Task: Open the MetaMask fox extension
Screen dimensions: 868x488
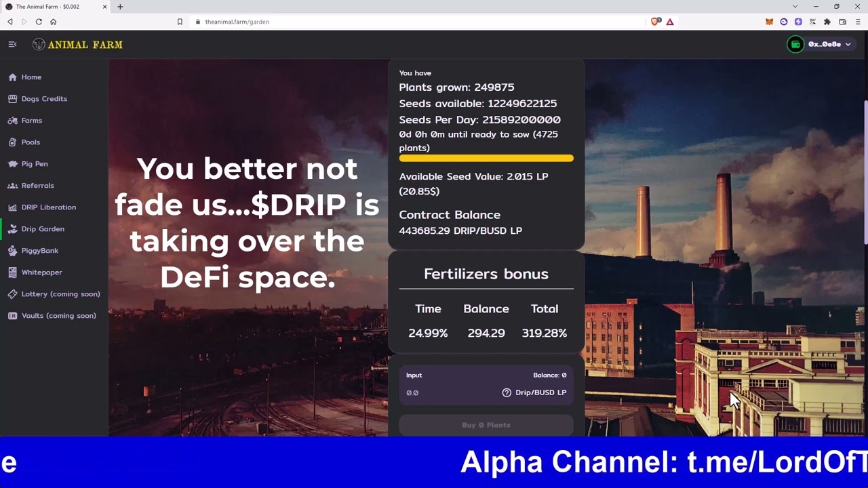Action: [769, 22]
